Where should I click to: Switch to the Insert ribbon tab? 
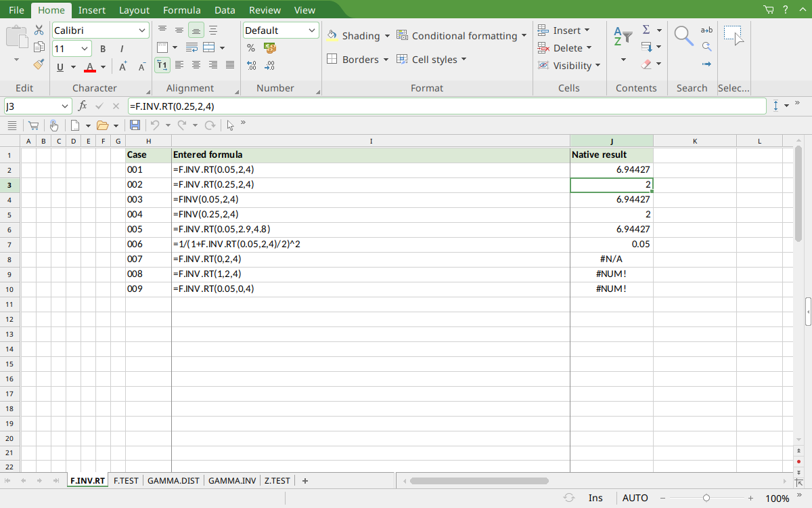tap(91, 9)
